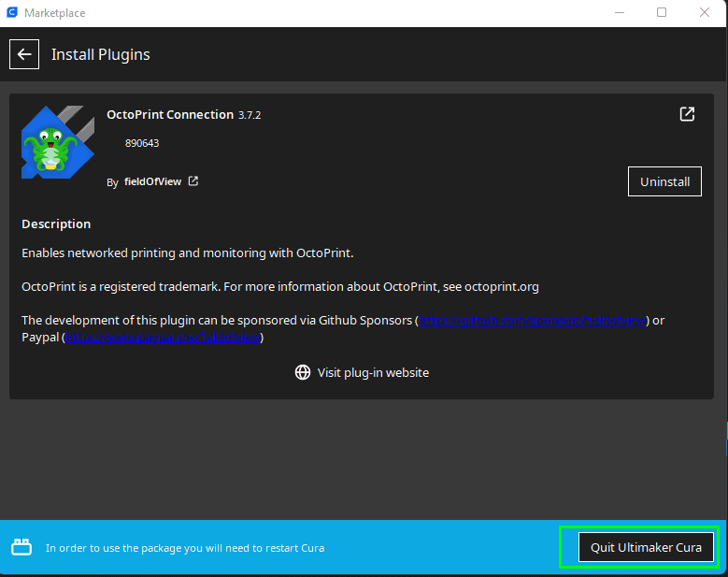Open the paypal.me/fieldofview link
This screenshot has height=577, width=728.
point(163,338)
